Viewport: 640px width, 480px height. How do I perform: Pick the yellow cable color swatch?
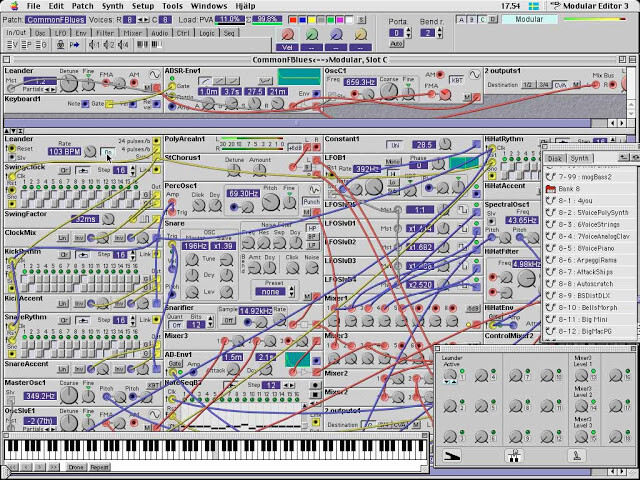pos(311,20)
